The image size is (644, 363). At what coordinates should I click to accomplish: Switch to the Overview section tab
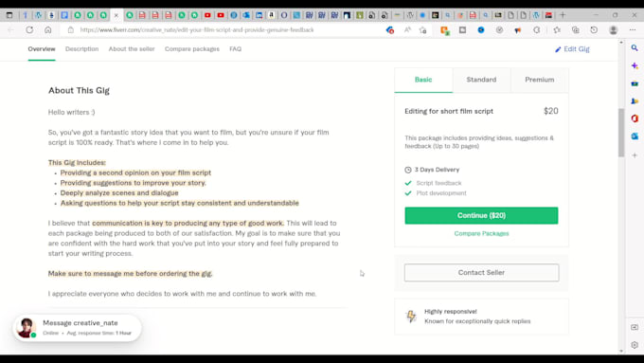[x=42, y=49]
